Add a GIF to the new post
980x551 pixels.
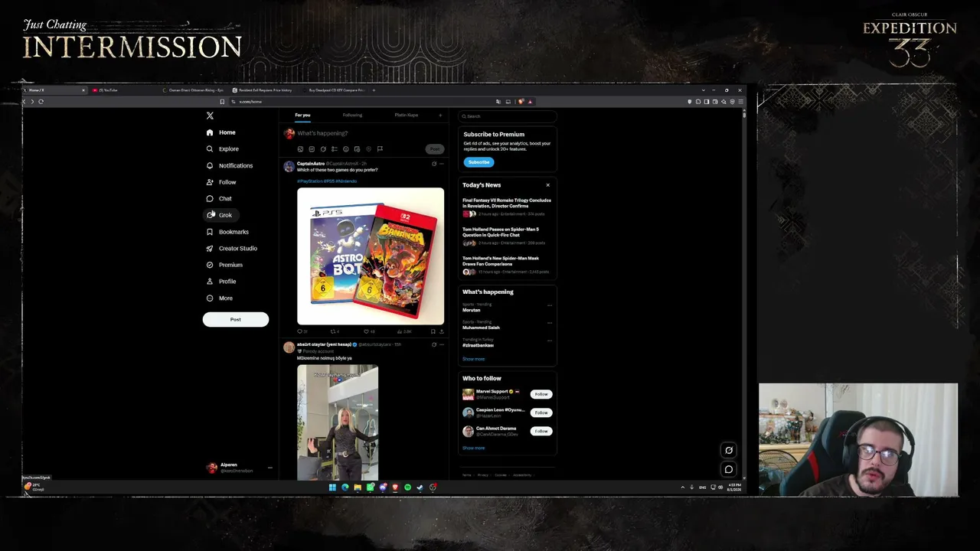312,149
